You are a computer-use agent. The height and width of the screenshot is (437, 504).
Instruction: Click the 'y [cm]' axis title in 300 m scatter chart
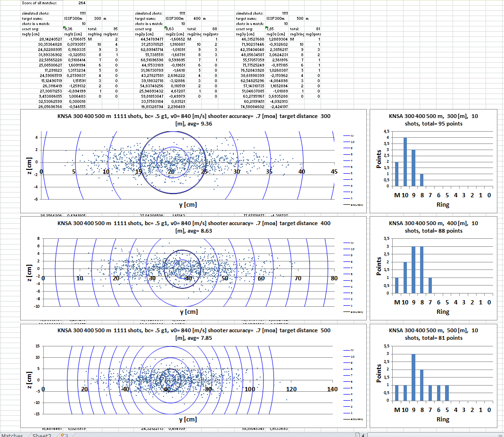click(x=188, y=205)
